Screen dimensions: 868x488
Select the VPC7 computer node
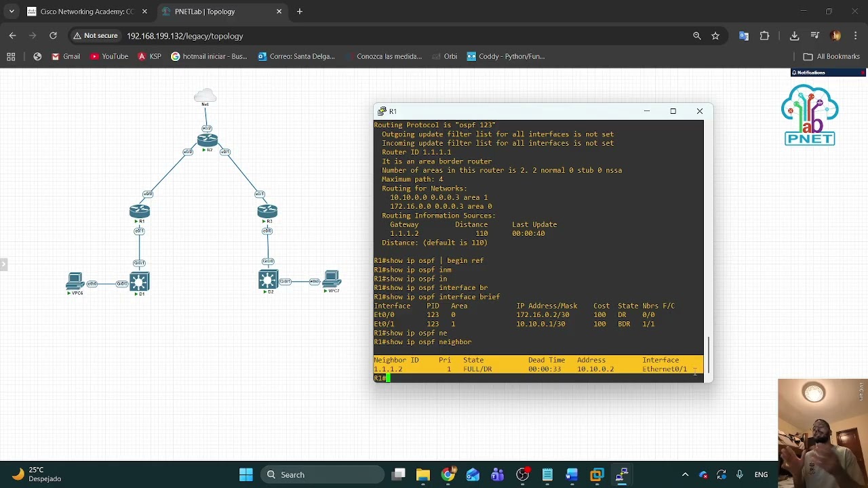(x=332, y=279)
